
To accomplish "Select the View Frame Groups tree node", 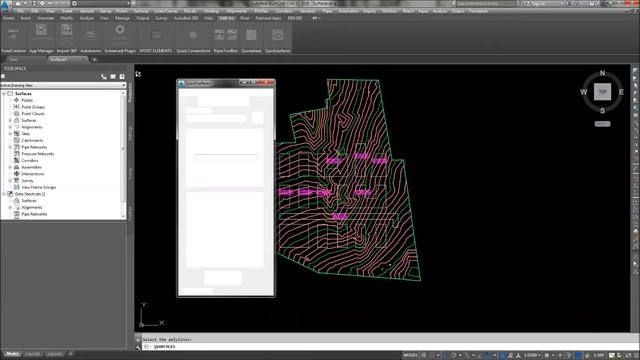I will (x=38, y=187).
